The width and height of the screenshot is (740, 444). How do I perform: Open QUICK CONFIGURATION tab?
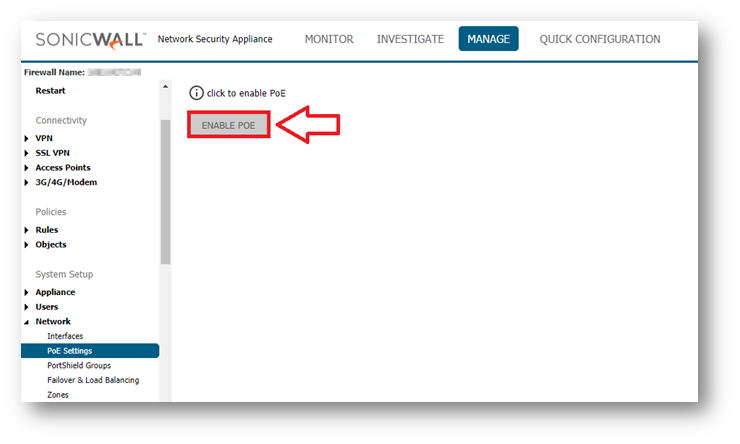(x=599, y=39)
